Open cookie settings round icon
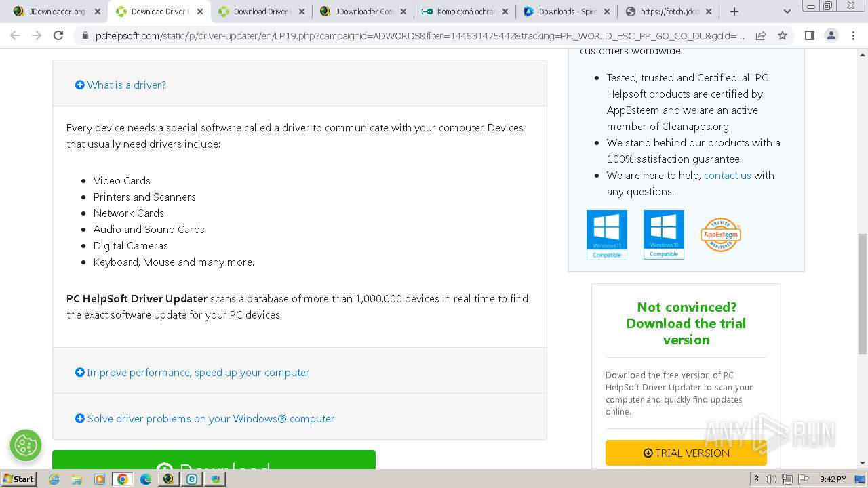Viewport: 868px width, 488px height. tap(26, 445)
